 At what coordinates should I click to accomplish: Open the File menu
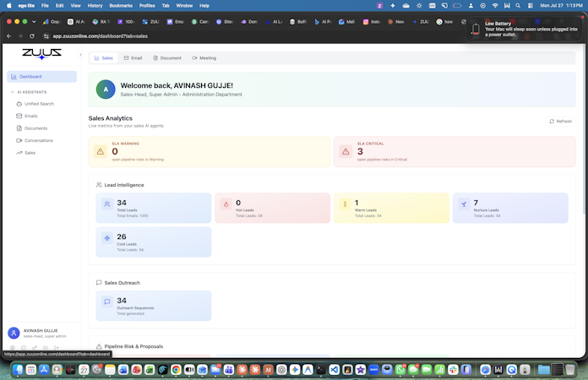click(45, 6)
